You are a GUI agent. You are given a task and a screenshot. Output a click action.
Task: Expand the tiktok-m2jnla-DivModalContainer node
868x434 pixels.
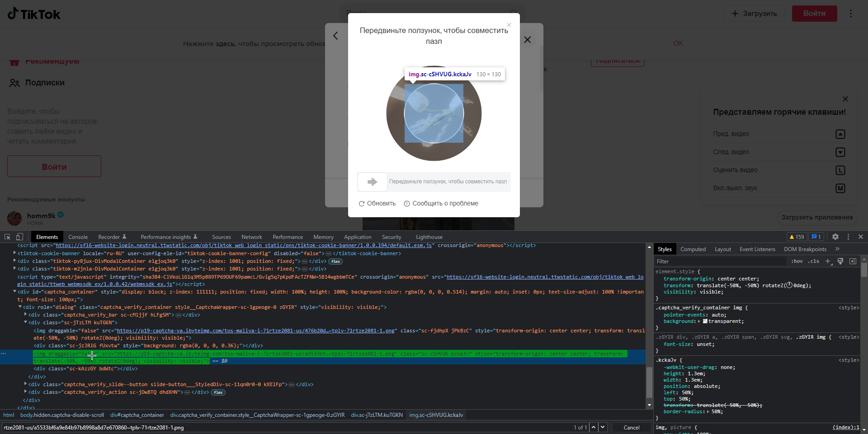pyautogui.click(x=15, y=269)
